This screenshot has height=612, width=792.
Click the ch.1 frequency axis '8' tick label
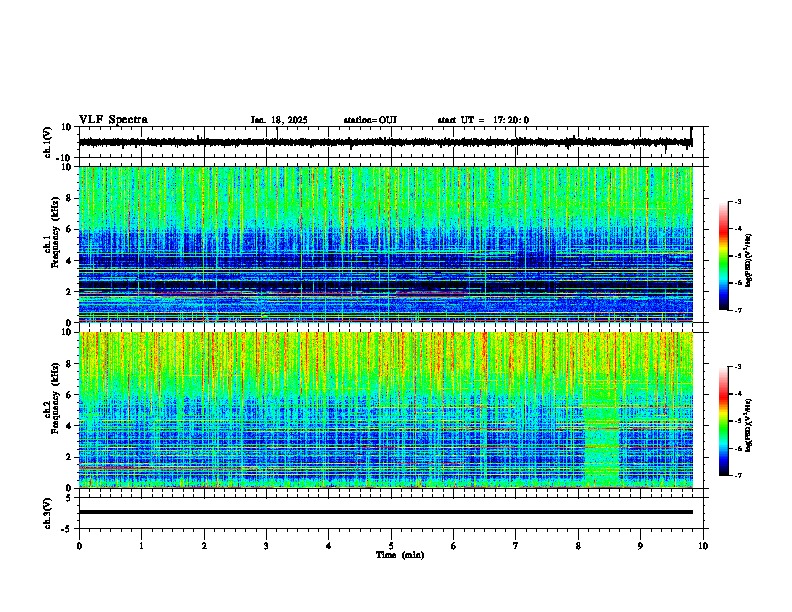pos(70,198)
